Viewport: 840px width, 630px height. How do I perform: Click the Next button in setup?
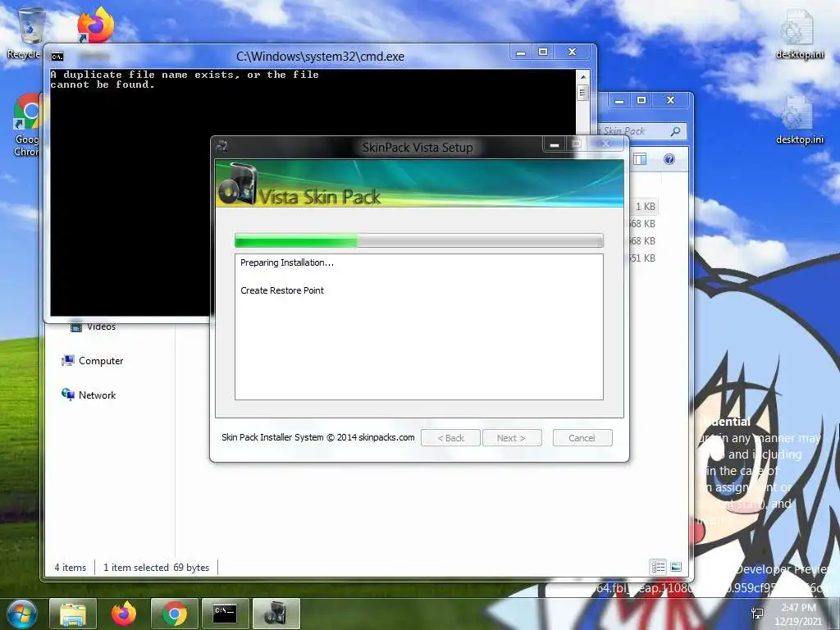point(512,438)
